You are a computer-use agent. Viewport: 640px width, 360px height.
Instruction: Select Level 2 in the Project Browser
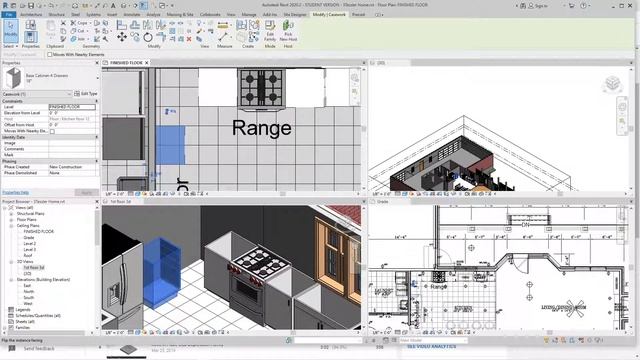click(29, 244)
